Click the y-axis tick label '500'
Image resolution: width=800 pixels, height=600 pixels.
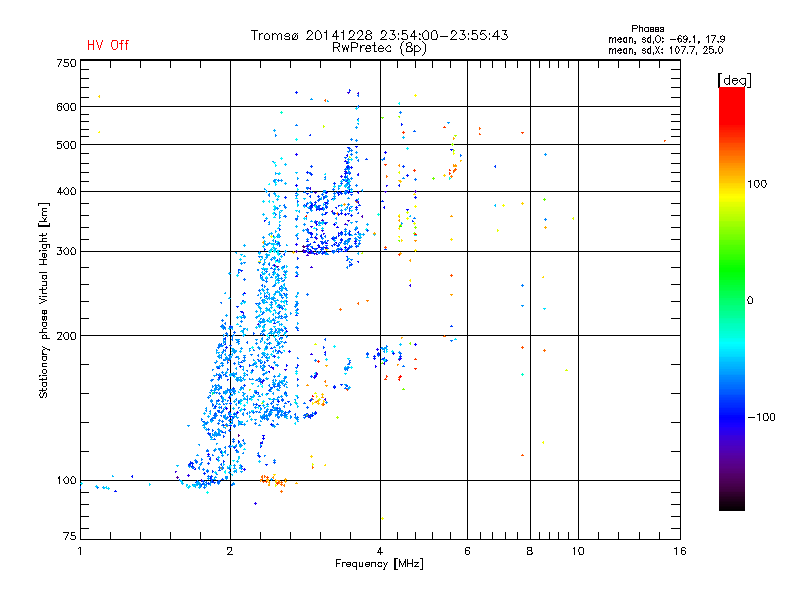[x=66, y=145]
